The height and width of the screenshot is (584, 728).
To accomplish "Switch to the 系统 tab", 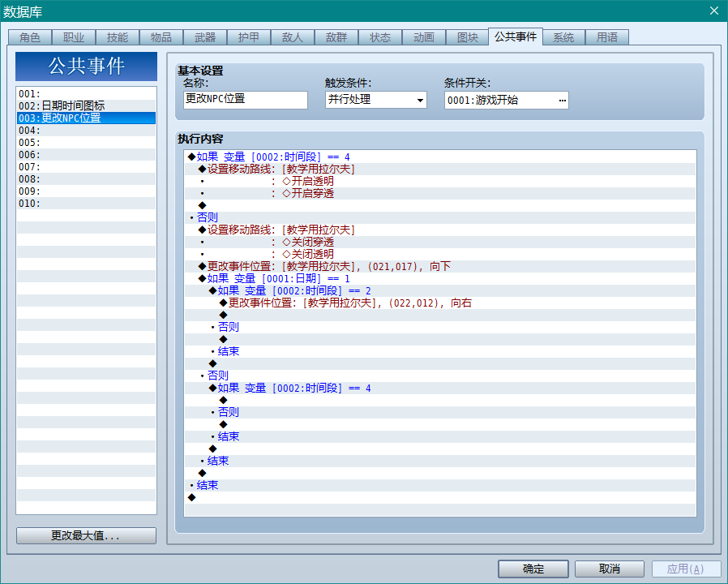I will [x=563, y=37].
